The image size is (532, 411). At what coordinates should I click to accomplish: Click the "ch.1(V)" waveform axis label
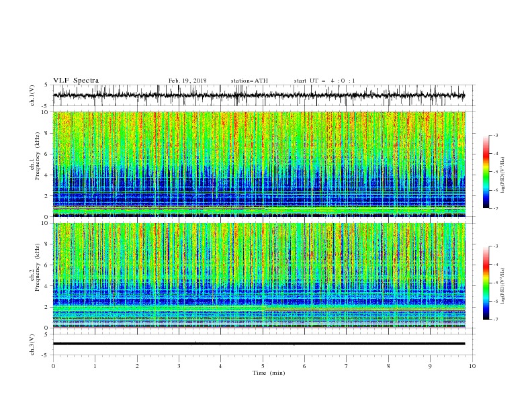click(33, 95)
